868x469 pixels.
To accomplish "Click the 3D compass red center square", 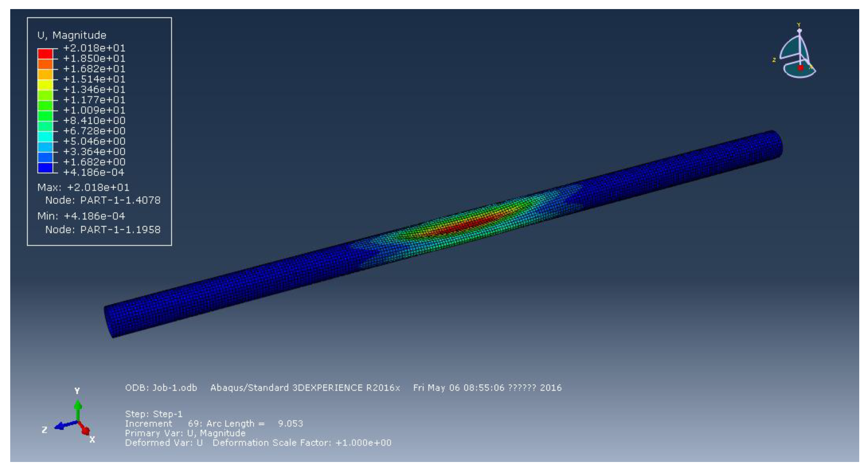I will pos(801,68).
